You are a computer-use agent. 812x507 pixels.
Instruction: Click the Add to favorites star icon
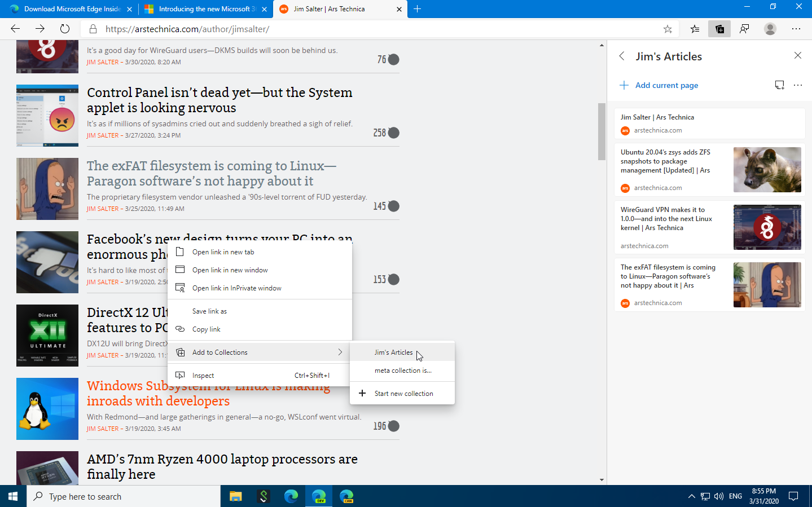(x=668, y=29)
